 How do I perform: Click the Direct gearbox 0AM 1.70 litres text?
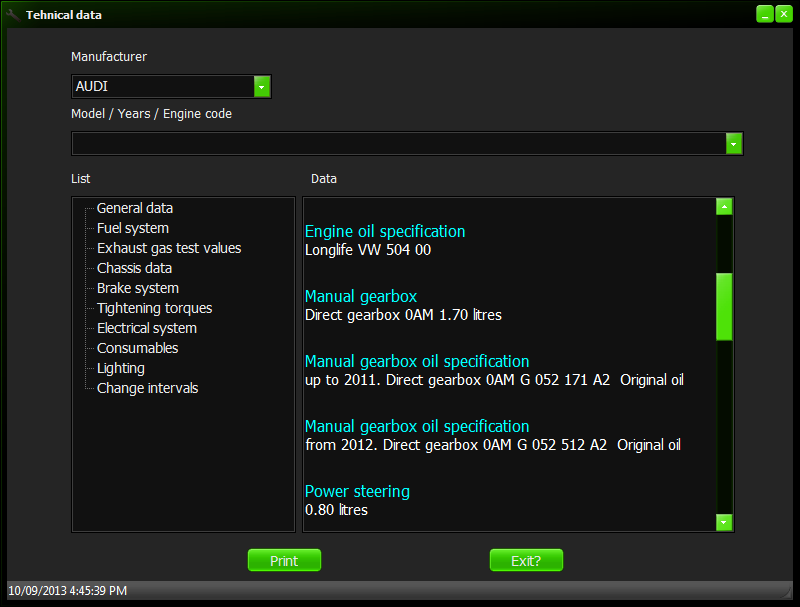click(403, 315)
